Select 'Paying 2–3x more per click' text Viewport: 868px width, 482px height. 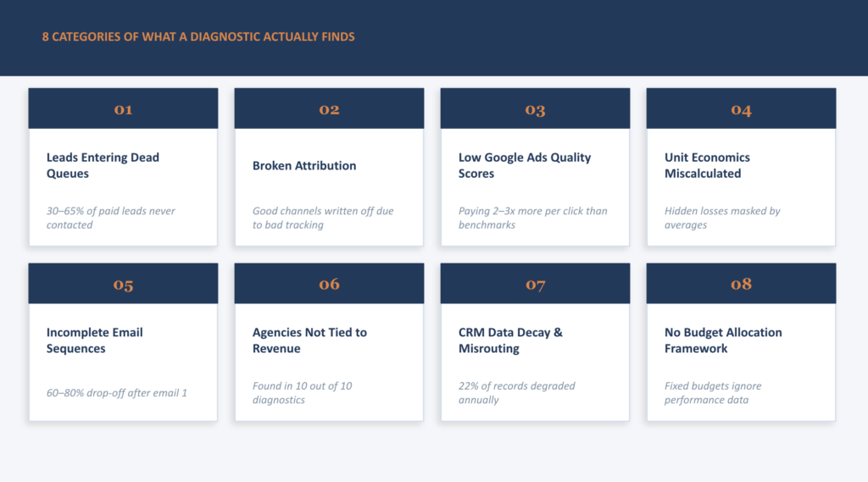tap(532, 218)
